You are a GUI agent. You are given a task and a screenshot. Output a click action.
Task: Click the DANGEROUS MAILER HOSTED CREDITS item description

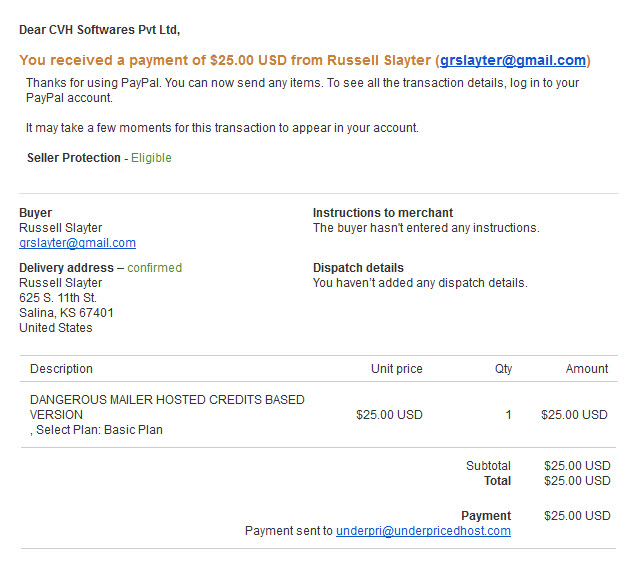[x=167, y=407]
